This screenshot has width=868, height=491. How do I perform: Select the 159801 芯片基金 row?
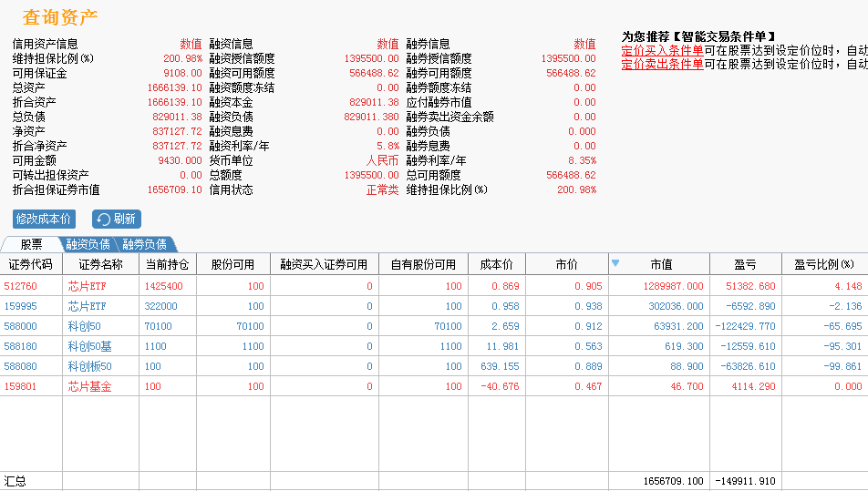pyautogui.click(x=434, y=386)
